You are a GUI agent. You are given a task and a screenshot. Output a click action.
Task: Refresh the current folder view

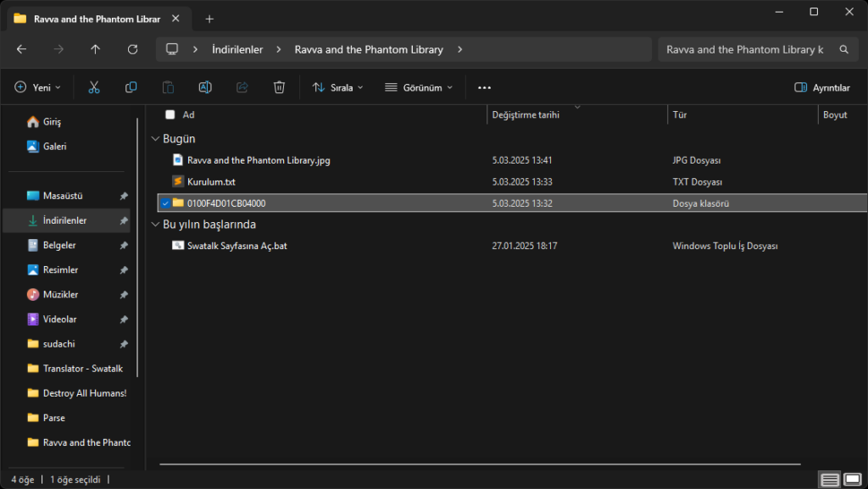(x=132, y=49)
